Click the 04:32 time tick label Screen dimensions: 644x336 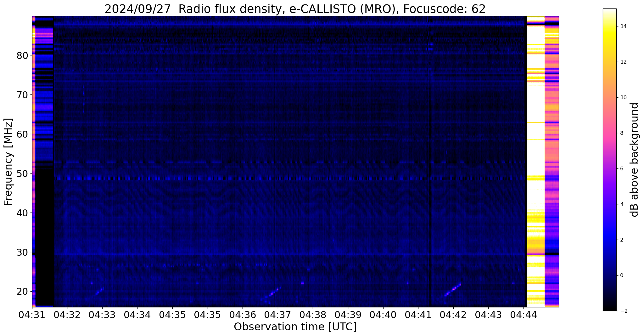click(x=67, y=314)
